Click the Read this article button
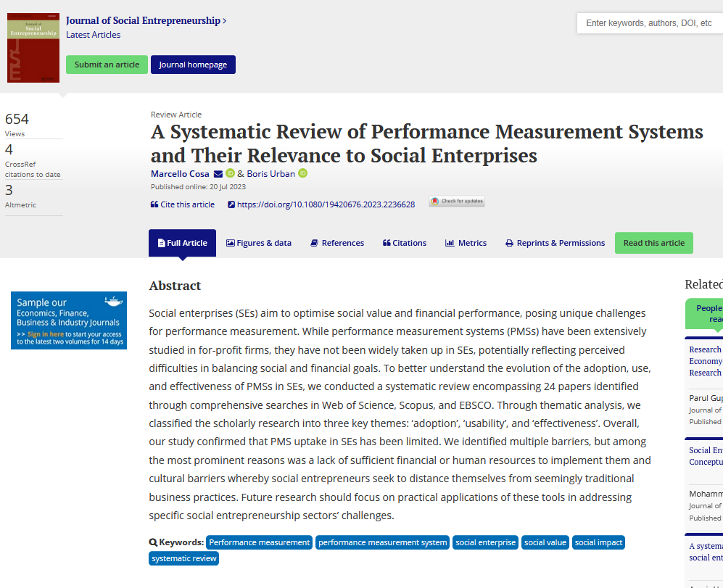 click(x=654, y=243)
